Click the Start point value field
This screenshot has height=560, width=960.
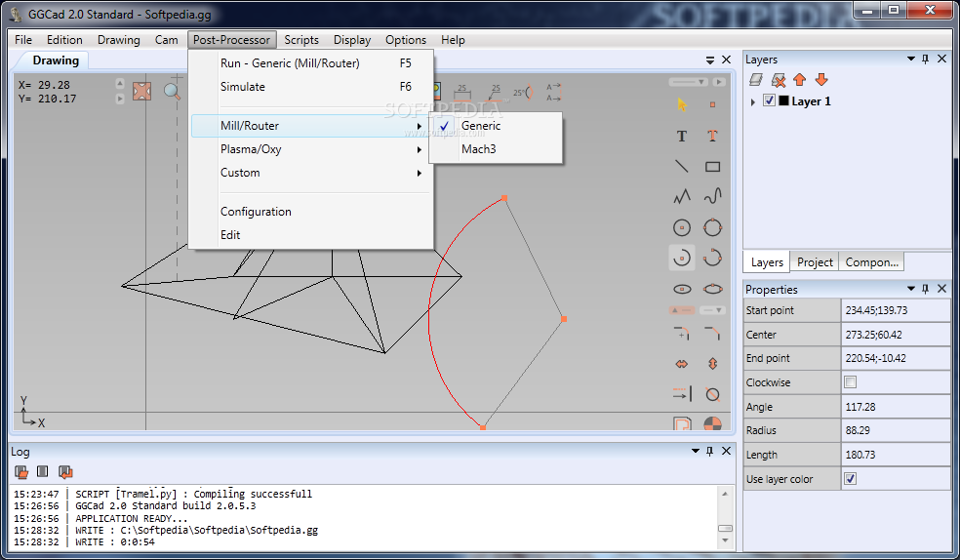click(896, 310)
